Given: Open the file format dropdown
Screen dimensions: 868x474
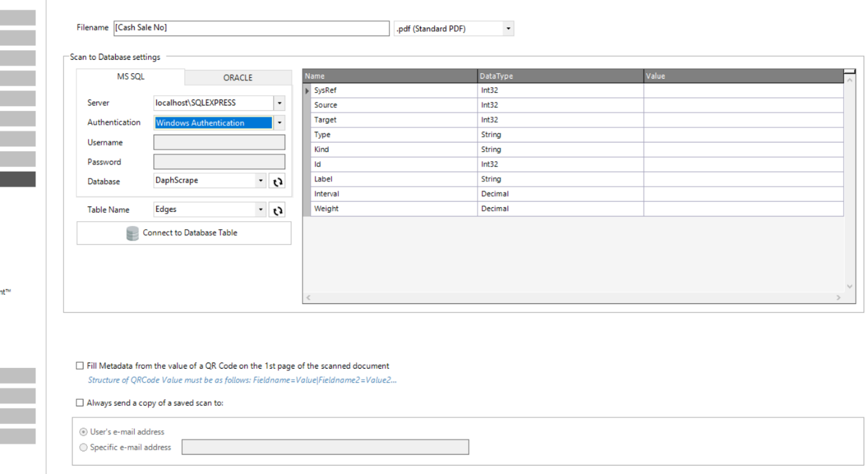Looking at the screenshot, I should (x=508, y=29).
